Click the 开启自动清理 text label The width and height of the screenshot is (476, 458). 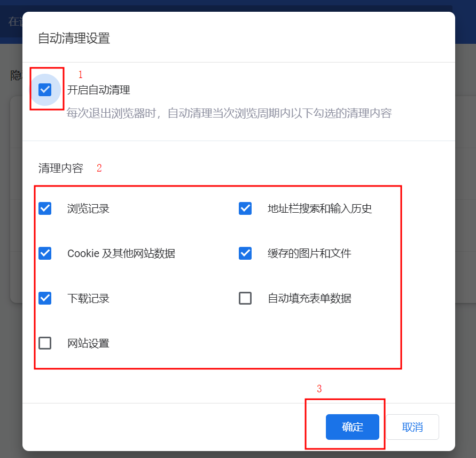(x=98, y=90)
